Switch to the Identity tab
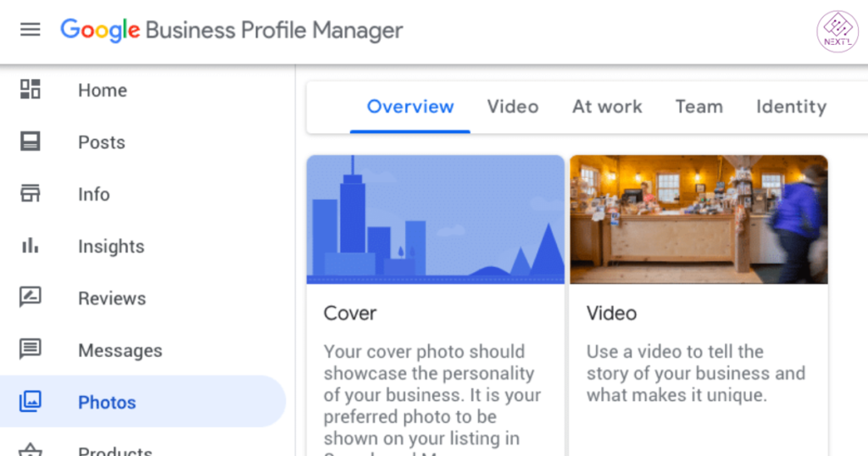Screen dimensions: 868x456 [791, 106]
